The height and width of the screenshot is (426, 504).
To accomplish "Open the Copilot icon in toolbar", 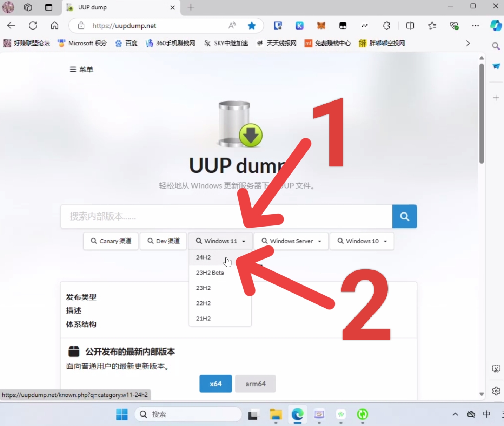I will tap(496, 26).
